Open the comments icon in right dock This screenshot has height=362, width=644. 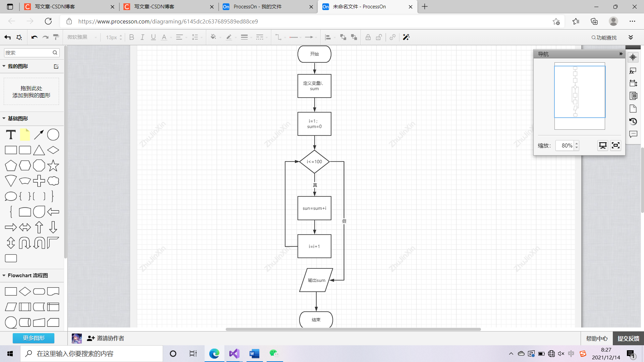[x=633, y=134]
